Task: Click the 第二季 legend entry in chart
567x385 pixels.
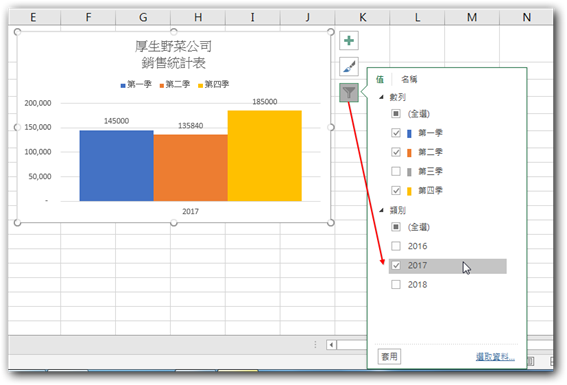Action: tap(175, 85)
